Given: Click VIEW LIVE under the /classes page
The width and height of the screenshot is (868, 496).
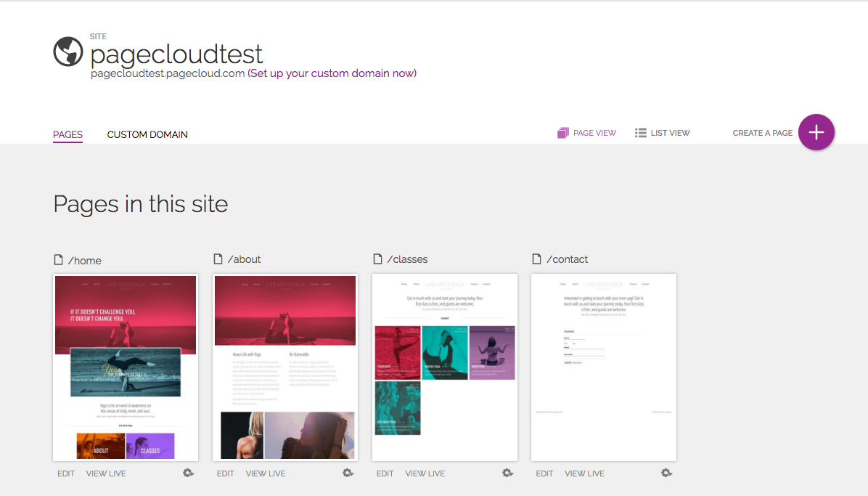Looking at the screenshot, I should [x=425, y=473].
